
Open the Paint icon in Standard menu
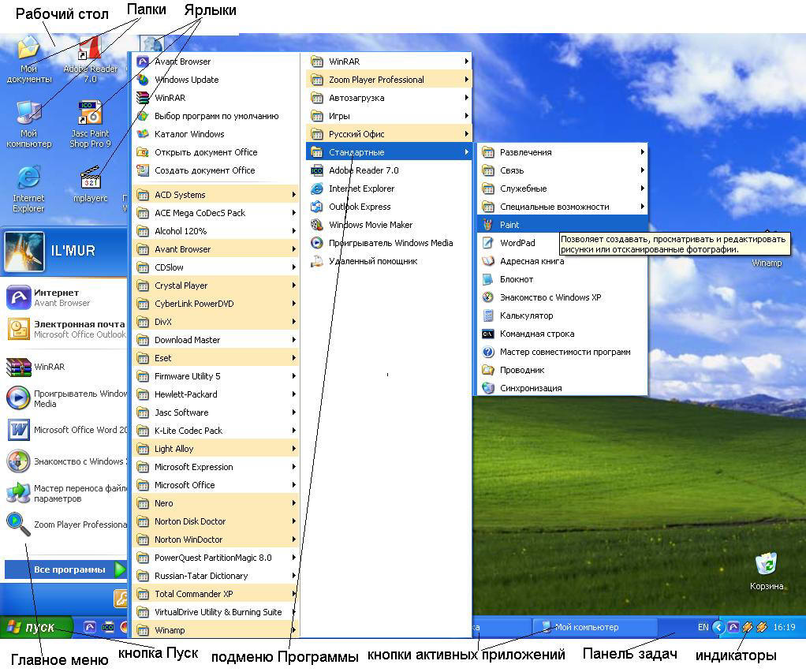tap(488, 225)
